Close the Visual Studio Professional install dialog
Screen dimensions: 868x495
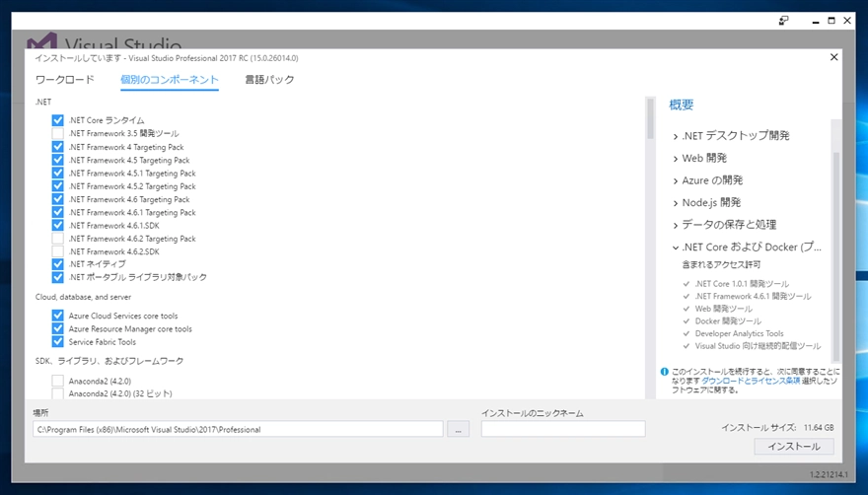833,57
